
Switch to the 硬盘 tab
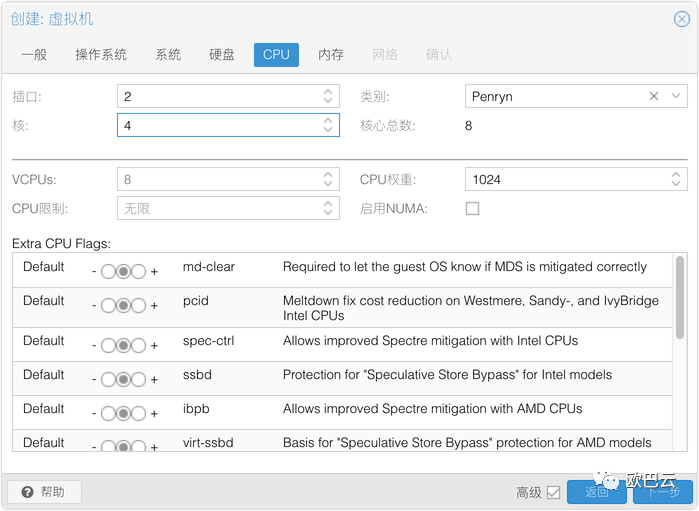pyautogui.click(x=222, y=55)
